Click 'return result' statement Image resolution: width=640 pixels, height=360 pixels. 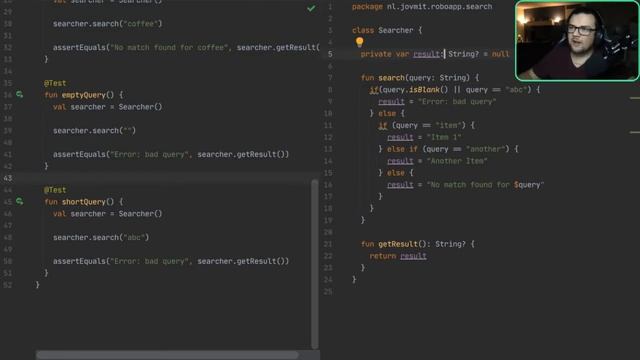tap(398, 256)
